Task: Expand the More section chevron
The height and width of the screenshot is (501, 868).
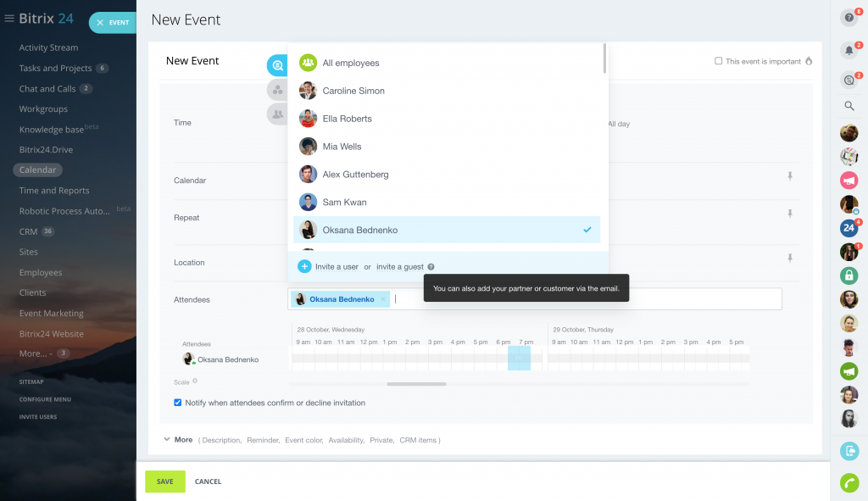Action: coord(166,439)
